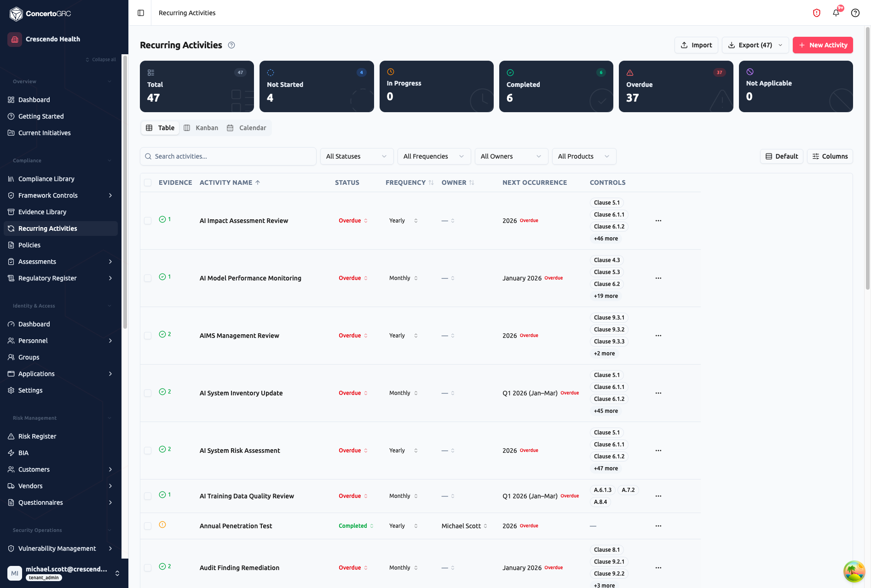Select checkbox for Audit Finding Remediation
This screenshot has height=588, width=871.
pos(148,568)
